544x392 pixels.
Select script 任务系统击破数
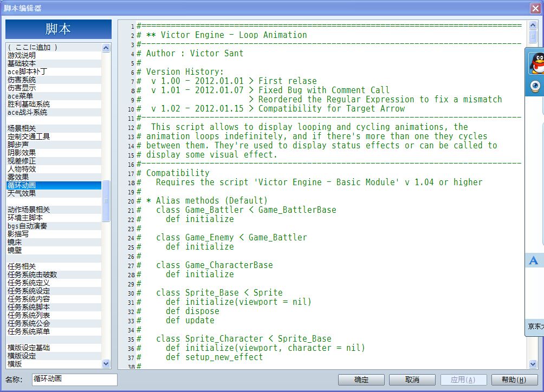coord(54,274)
